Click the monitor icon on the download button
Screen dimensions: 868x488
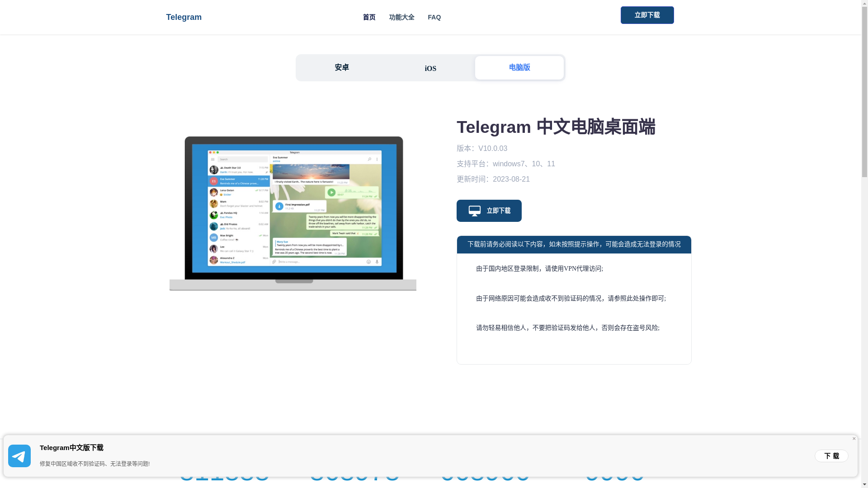click(x=474, y=211)
